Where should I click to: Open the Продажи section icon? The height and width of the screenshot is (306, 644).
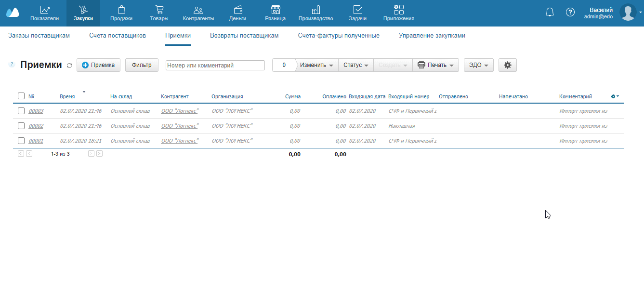[121, 10]
